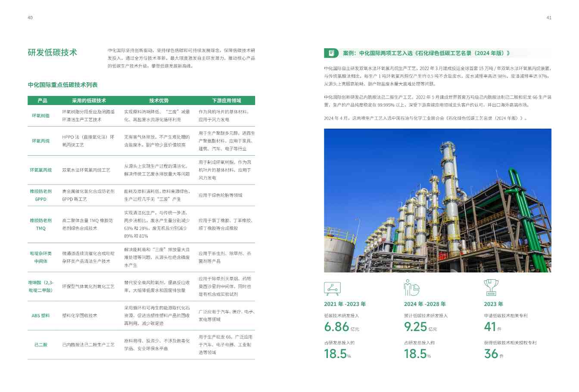Viewport: 579px width, 392px height.
Task: Open the chemical plant tower photo
Action: (x=438, y=200)
